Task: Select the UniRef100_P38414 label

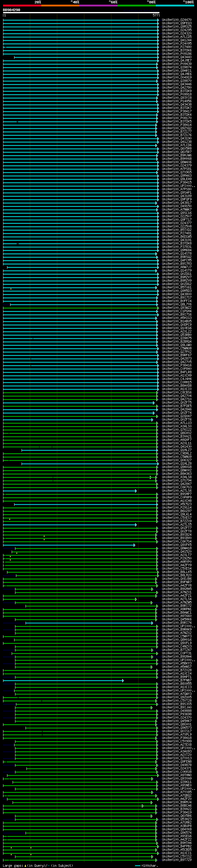Action: (x=177, y=125)
